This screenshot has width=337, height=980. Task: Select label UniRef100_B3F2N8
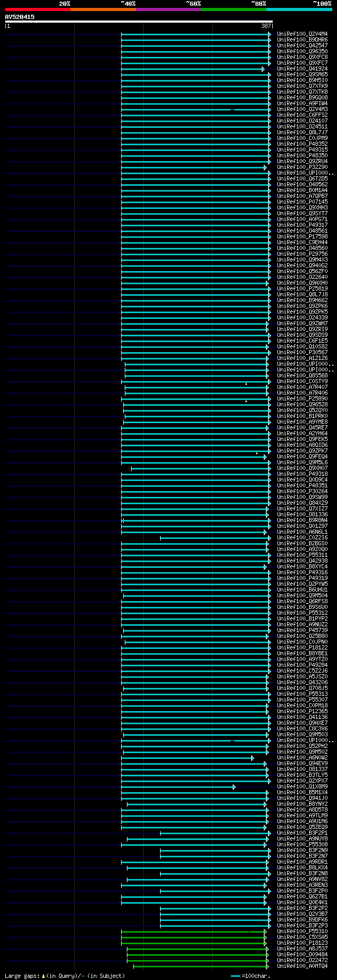(x=302, y=873)
